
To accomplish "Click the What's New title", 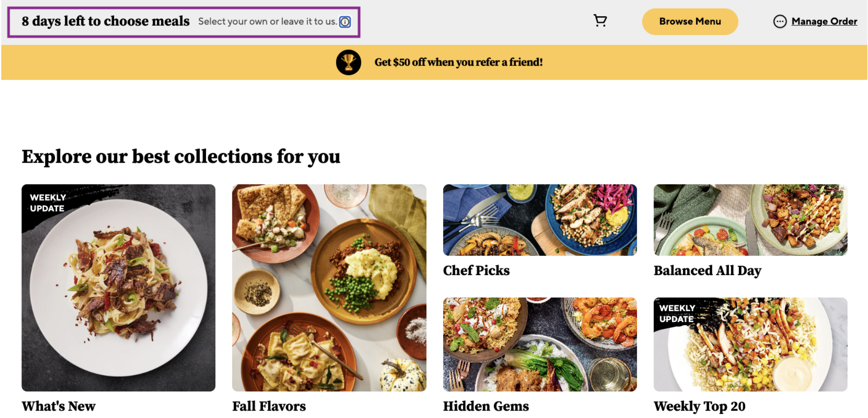I will click(59, 406).
